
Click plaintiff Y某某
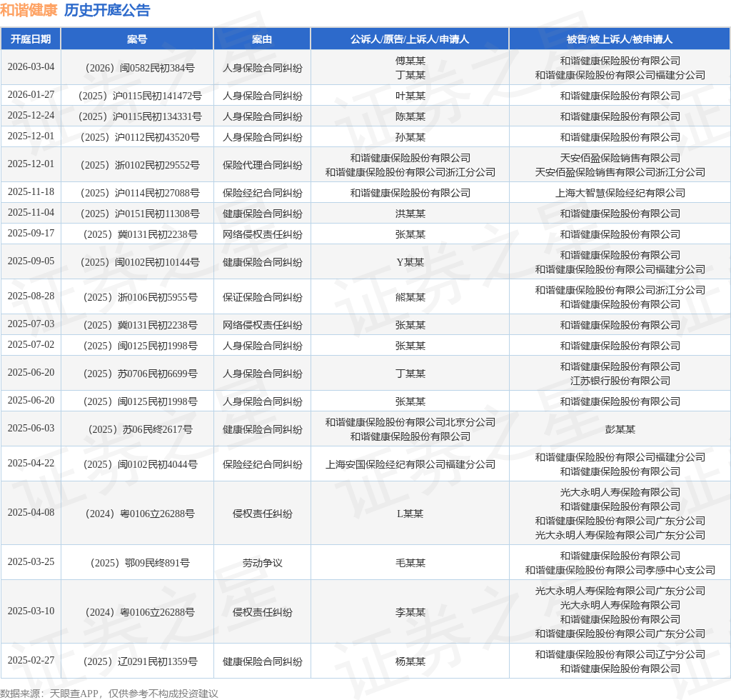point(410,263)
